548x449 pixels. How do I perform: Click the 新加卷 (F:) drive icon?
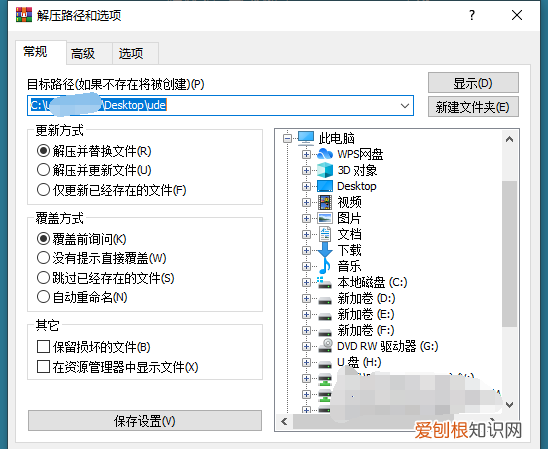pyautogui.click(x=325, y=332)
